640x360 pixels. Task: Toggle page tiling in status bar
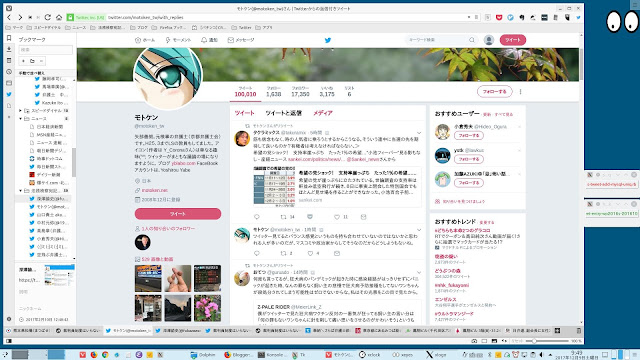(x=484, y=341)
